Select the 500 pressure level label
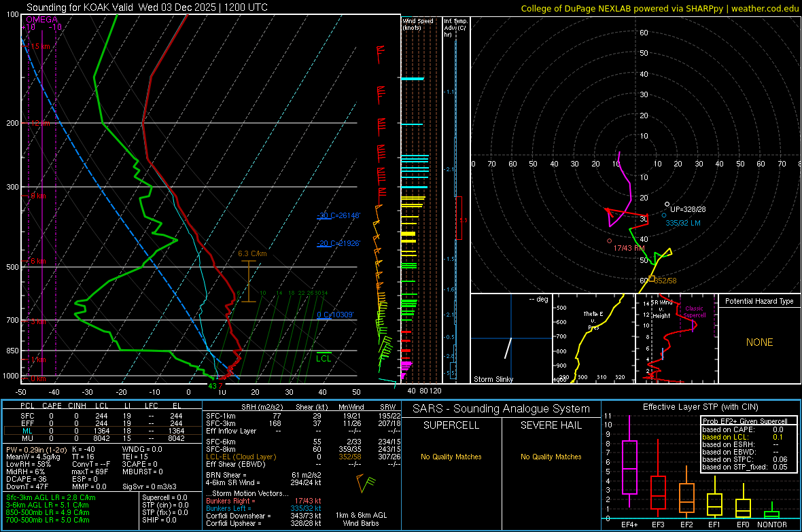 (12, 267)
